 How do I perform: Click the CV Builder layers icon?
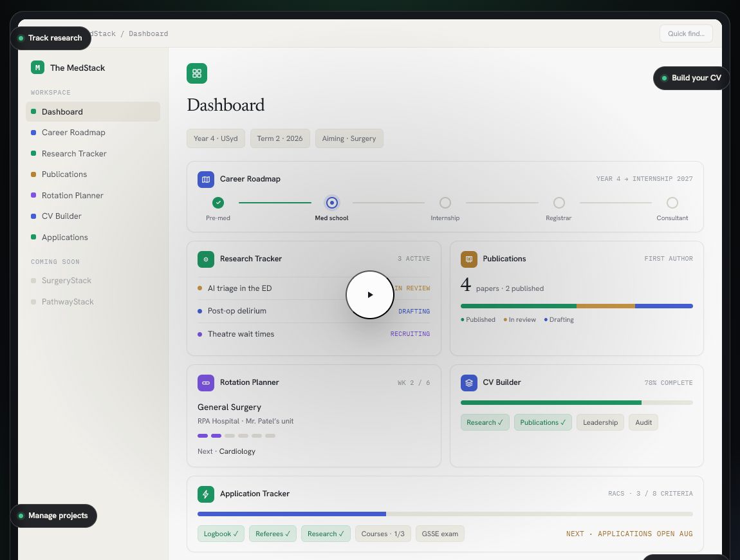(468, 383)
